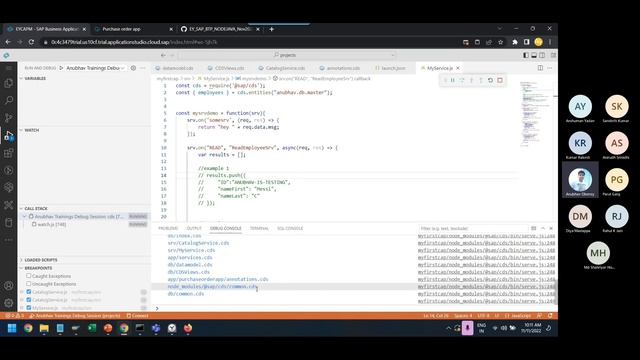Click Step Into in debug toolbar
640x360 pixels.
[x=471, y=80]
